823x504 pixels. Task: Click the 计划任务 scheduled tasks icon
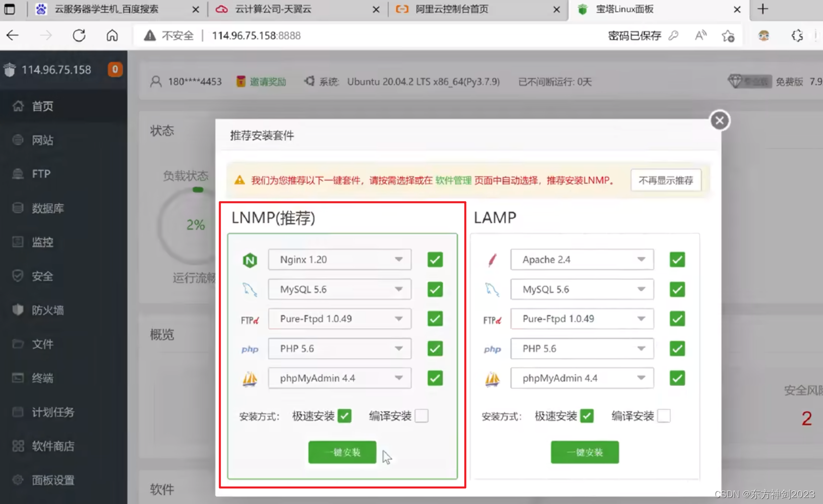coord(18,412)
